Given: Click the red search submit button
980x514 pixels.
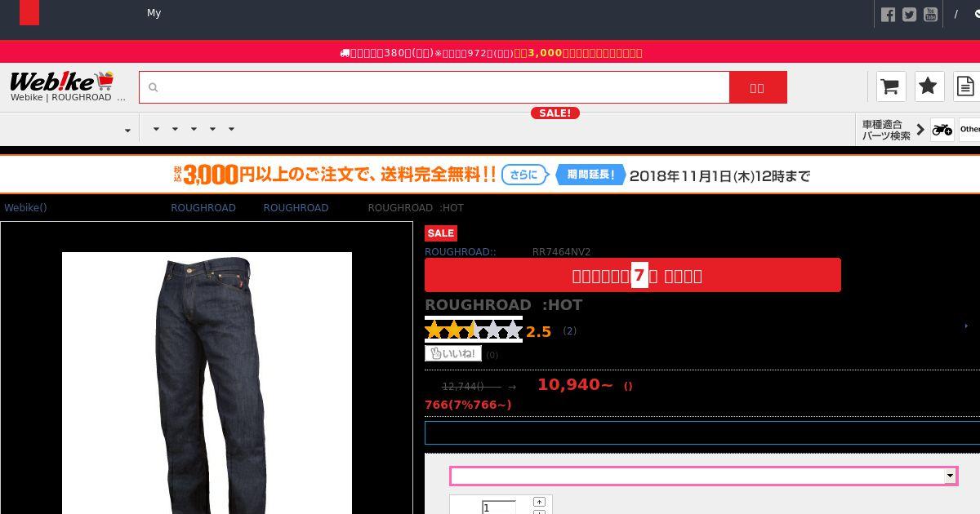Looking at the screenshot, I should point(758,87).
